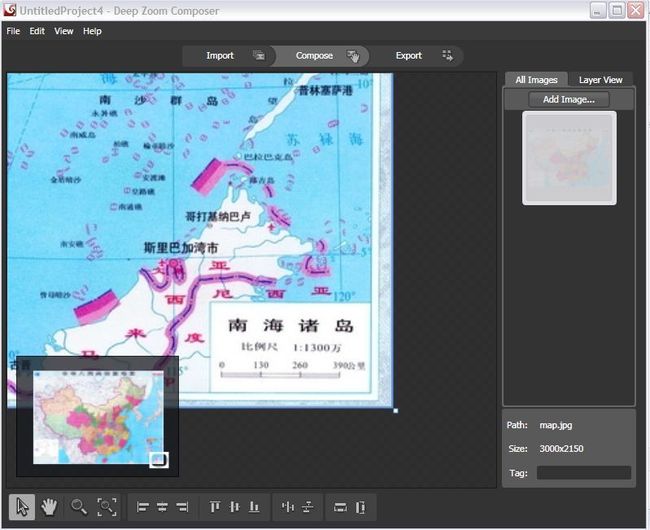Select the arrow selection tool
The image size is (650, 530).
click(x=22, y=507)
